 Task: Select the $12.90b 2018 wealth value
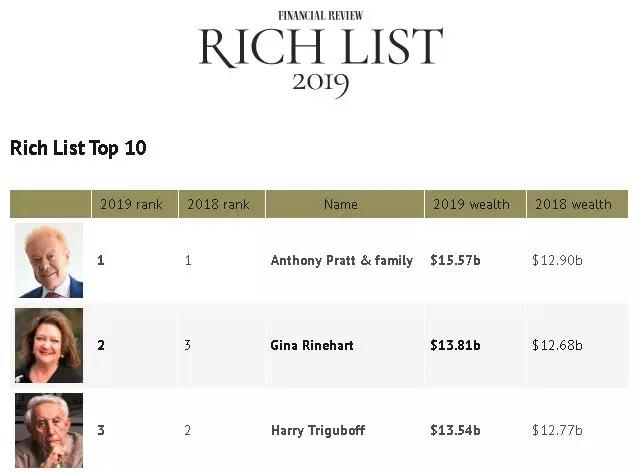pyautogui.click(x=557, y=261)
